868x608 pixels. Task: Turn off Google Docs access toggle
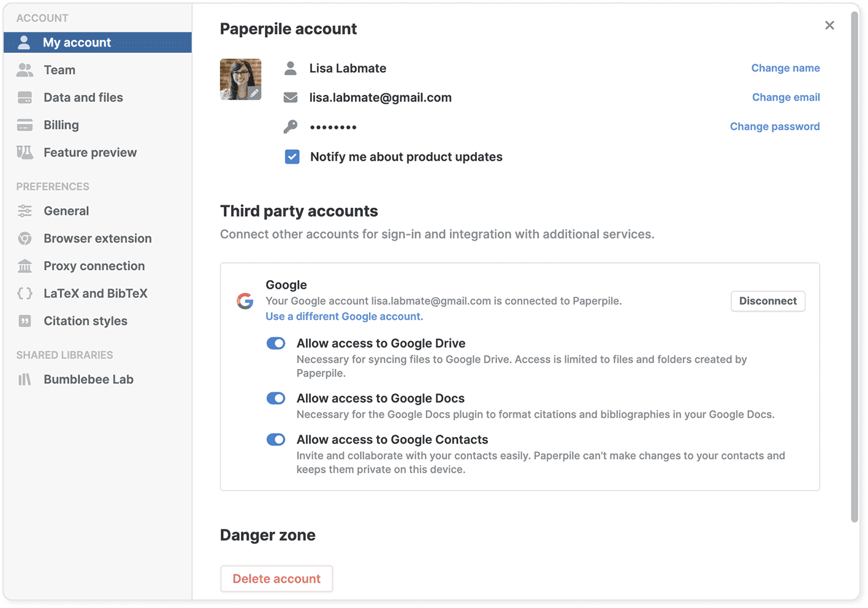[x=276, y=398]
